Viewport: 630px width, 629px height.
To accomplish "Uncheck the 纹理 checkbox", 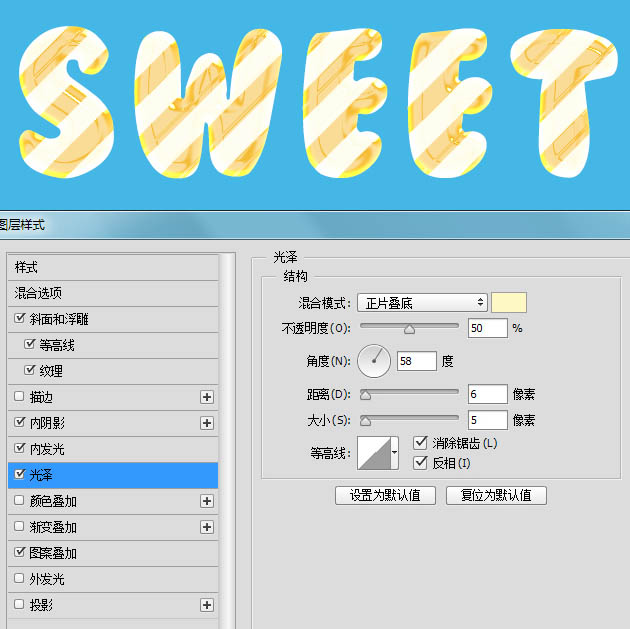I will [x=29, y=370].
